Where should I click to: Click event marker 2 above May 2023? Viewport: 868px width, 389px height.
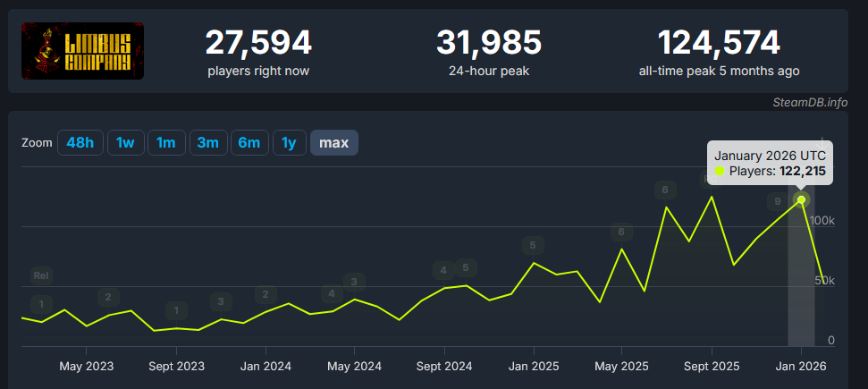click(x=108, y=297)
